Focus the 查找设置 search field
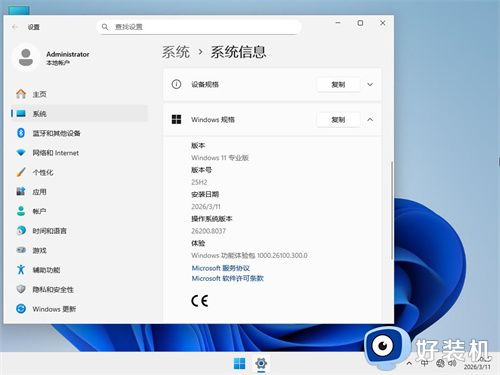This screenshot has height=375, width=500. click(199, 27)
